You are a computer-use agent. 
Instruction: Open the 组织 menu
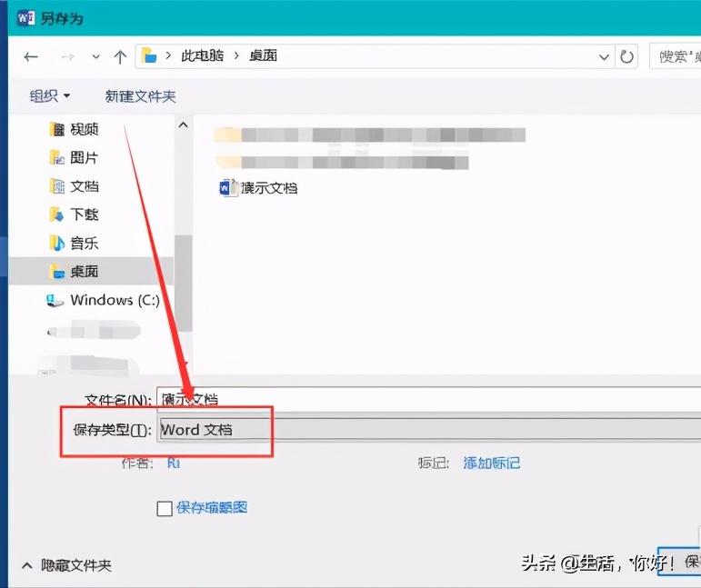coord(50,95)
